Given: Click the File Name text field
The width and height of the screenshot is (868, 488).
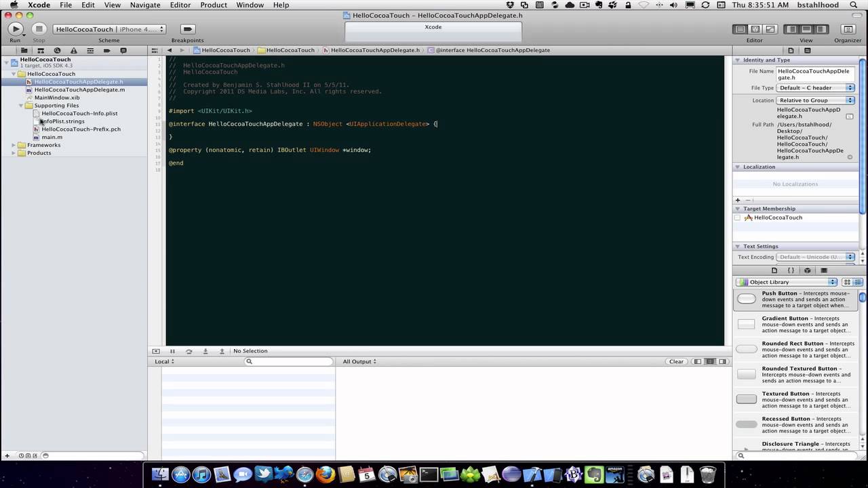Looking at the screenshot, I should pyautogui.click(x=816, y=74).
